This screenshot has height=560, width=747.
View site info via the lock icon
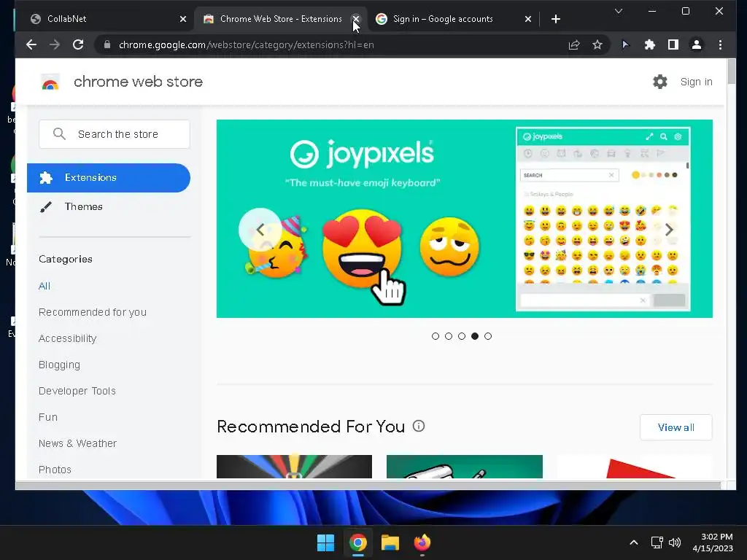(x=107, y=44)
